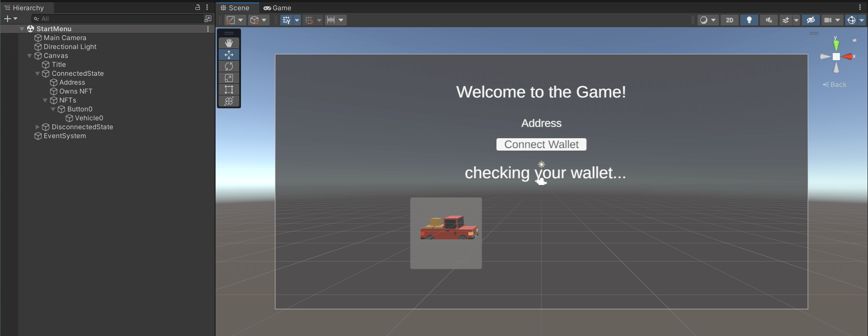This screenshot has height=336, width=868.
Task: Open StartMenu scene row options menu
Action: pos(208,29)
